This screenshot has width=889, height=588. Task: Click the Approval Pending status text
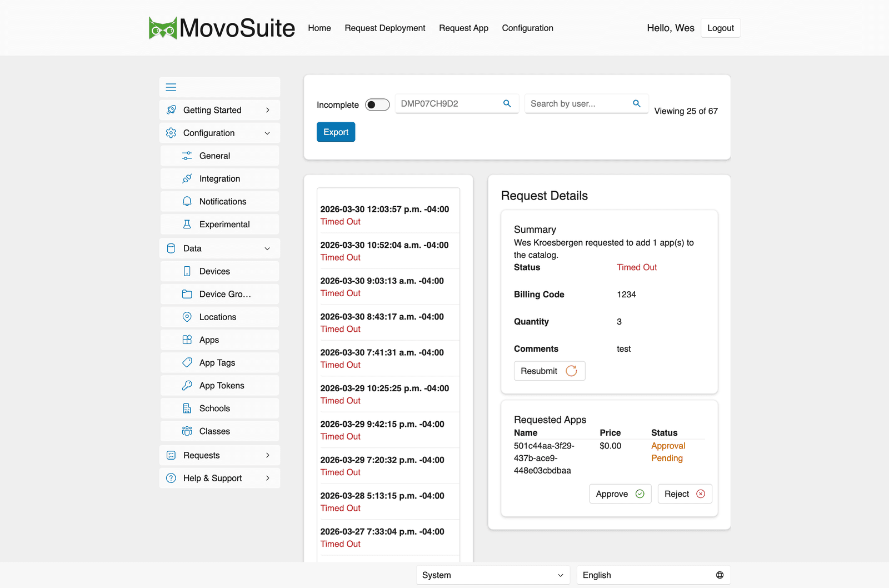(668, 452)
